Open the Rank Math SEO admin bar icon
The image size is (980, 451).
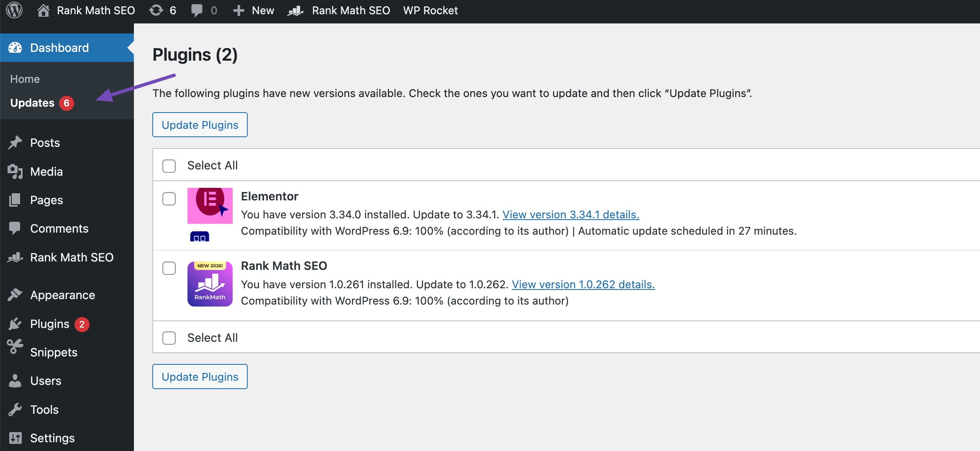296,10
